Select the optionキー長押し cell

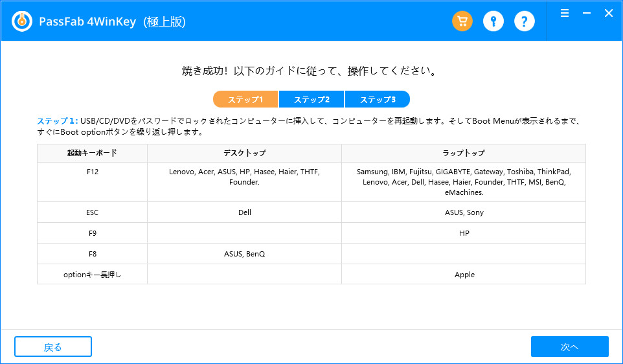pyautogui.click(x=92, y=275)
